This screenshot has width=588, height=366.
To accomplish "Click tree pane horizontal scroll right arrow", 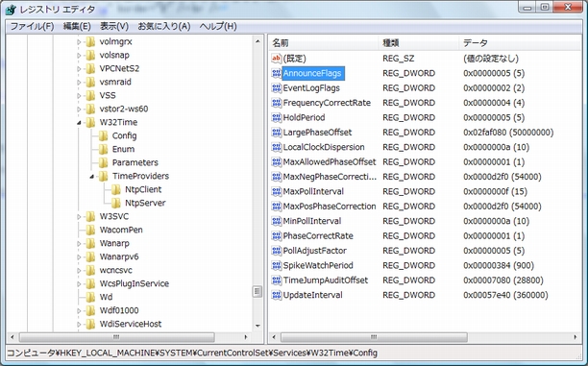I will click(246, 337).
